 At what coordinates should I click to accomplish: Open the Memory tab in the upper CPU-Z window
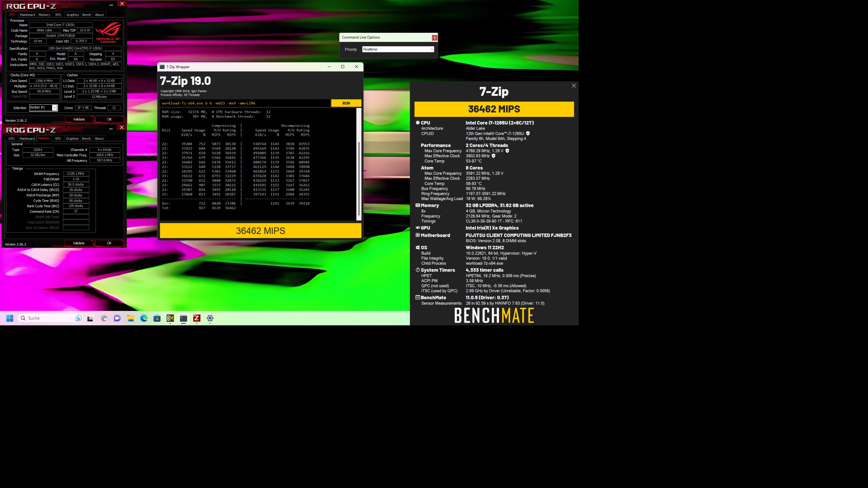click(x=44, y=15)
